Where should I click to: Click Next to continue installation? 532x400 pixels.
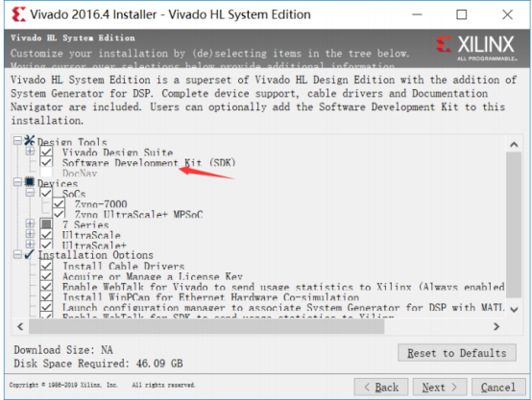coord(440,387)
